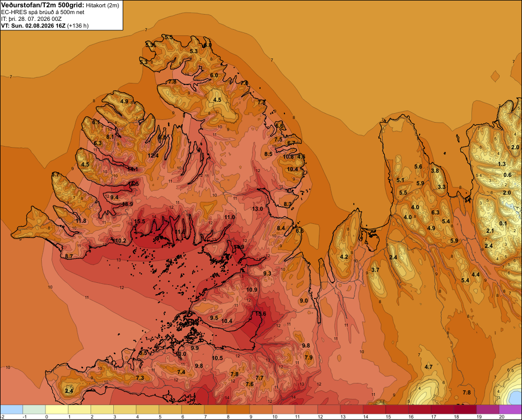The height and width of the screenshot is (420, 522).
Task: Click the 3.7 temperature value
Action: pyautogui.click(x=375, y=270)
